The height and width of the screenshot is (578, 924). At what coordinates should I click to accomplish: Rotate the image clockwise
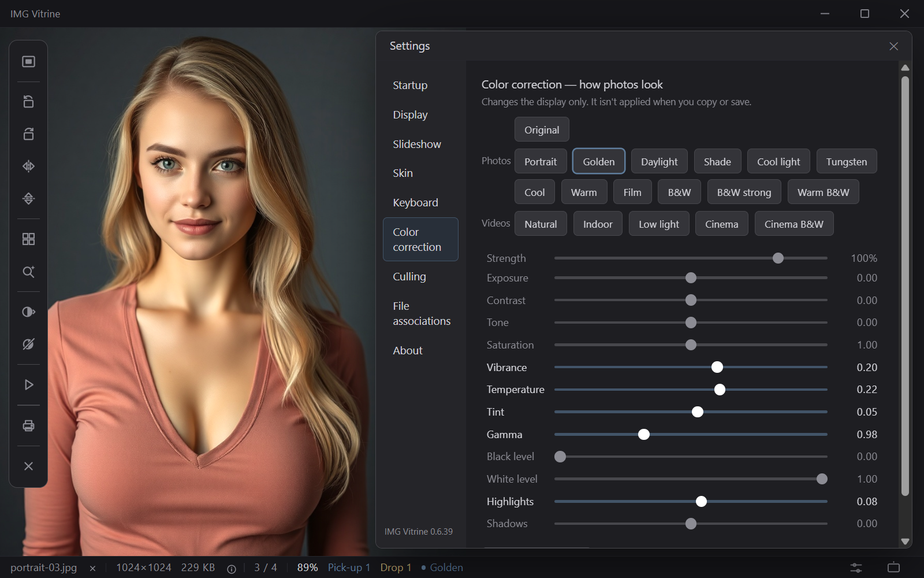pos(28,134)
